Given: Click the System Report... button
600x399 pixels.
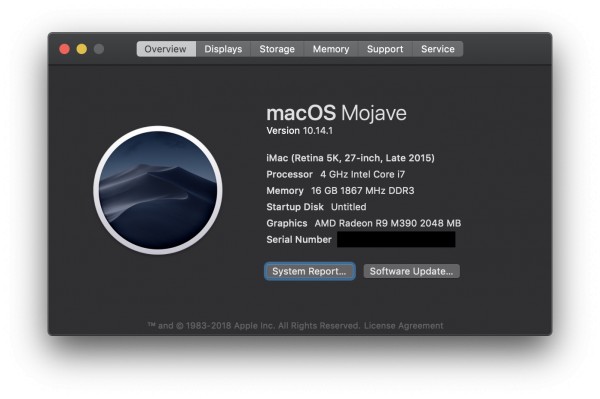Looking at the screenshot, I should (310, 271).
